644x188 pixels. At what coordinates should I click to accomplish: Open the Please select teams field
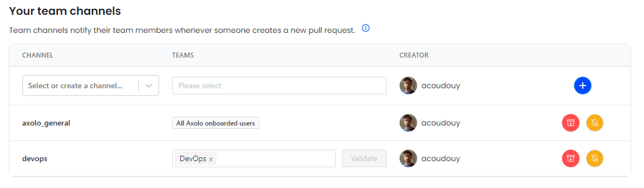[x=279, y=86]
